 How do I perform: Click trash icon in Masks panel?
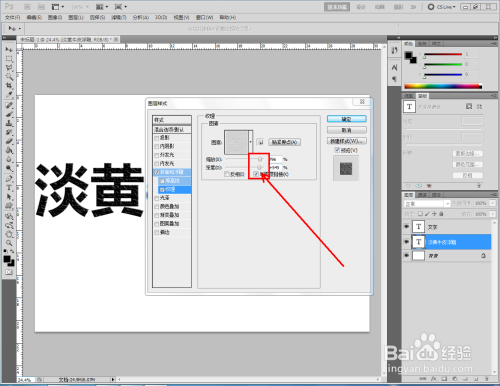coord(479,185)
